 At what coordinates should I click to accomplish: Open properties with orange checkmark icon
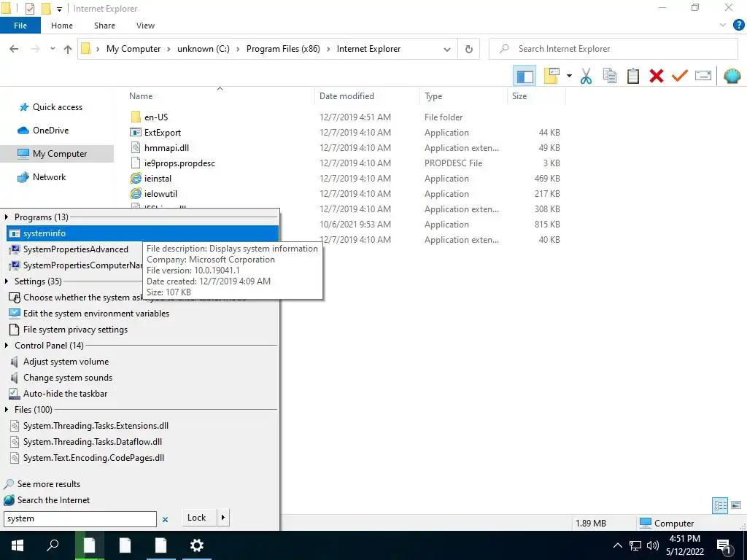click(x=680, y=76)
